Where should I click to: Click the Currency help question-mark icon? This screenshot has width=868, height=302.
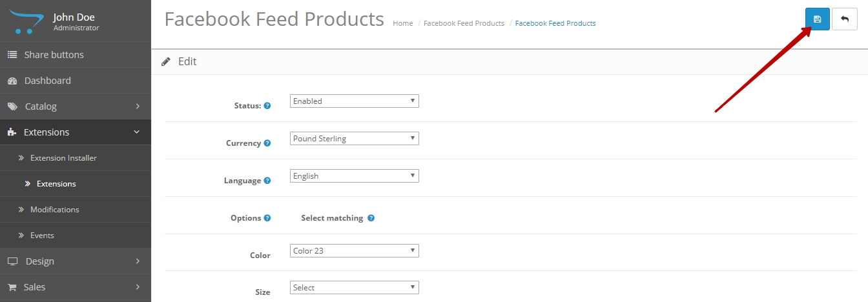(267, 143)
